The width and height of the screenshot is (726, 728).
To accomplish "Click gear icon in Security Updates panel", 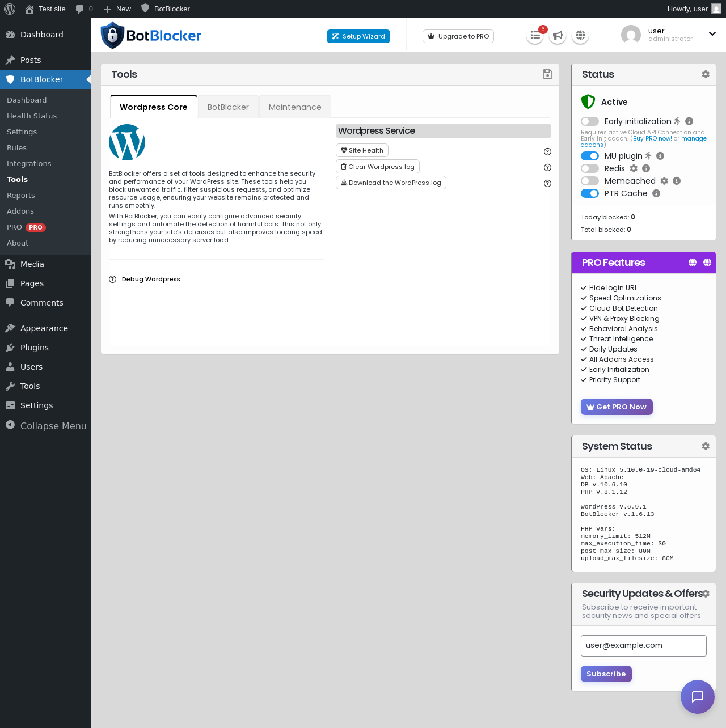I will [706, 594].
